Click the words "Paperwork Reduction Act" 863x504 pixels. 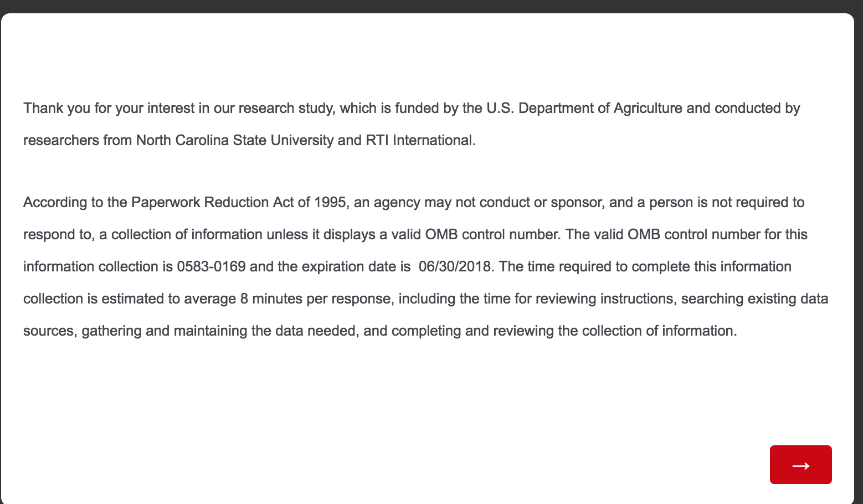click(x=212, y=202)
